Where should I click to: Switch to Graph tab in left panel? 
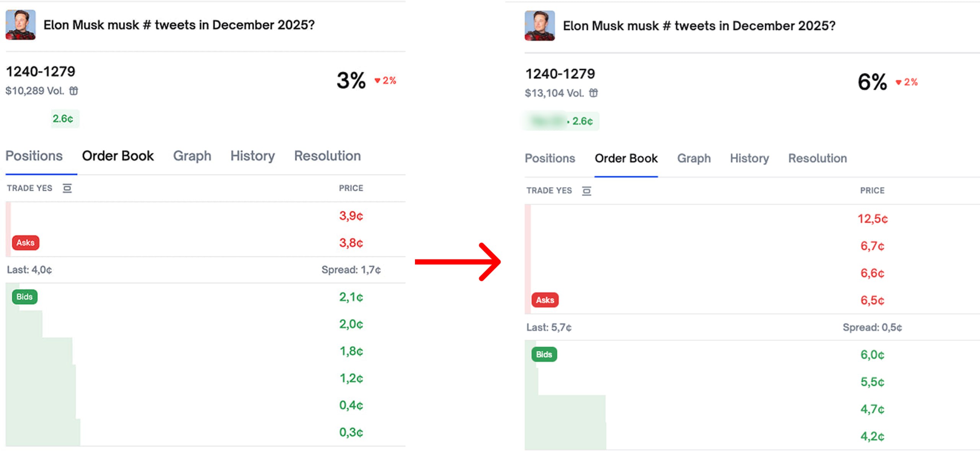point(192,156)
